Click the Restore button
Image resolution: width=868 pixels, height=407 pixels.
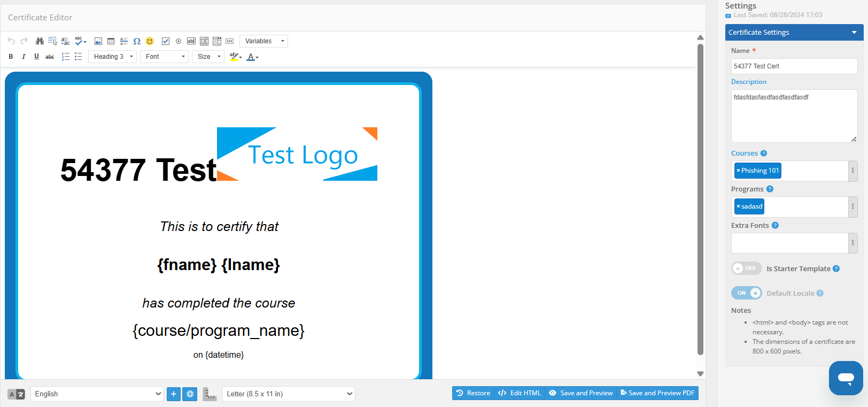pyautogui.click(x=473, y=393)
